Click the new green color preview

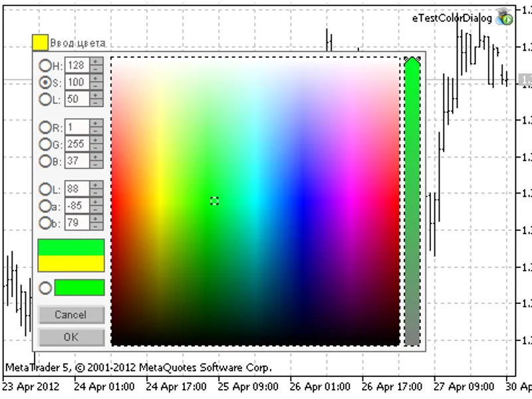tap(71, 247)
